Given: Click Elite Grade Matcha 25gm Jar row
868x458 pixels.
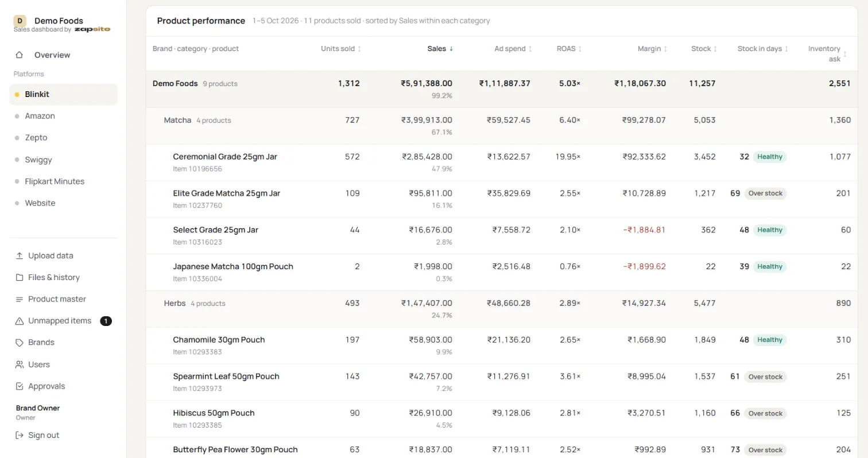Looking at the screenshot, I should pos(502,199).
